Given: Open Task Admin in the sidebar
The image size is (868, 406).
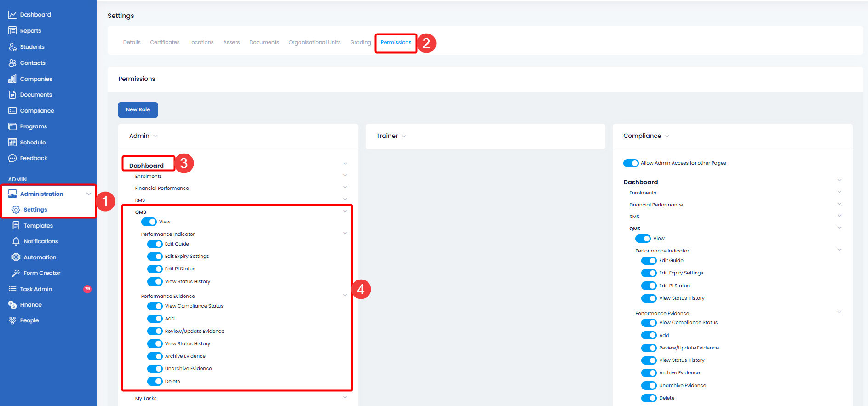Looking at the screenshot, I should coord(36,289).
